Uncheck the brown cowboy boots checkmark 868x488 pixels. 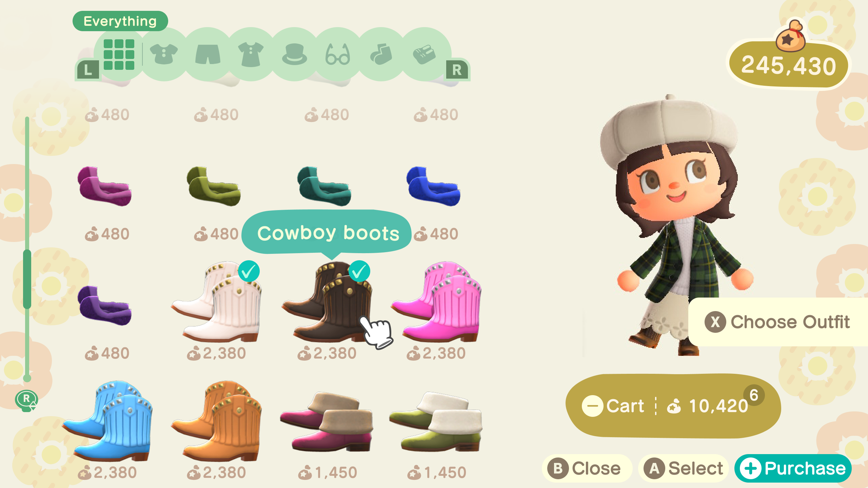click(x=359, y=271)
